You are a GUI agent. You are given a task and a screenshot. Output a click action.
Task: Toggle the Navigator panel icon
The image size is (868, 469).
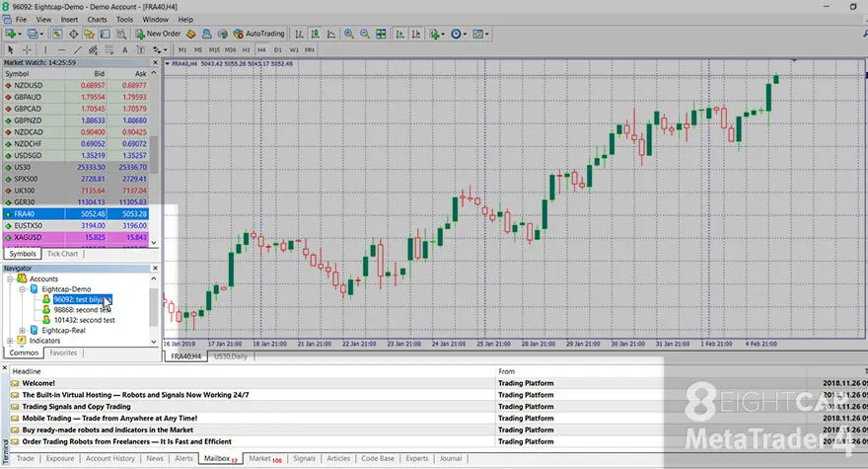[x=89, y=34]
